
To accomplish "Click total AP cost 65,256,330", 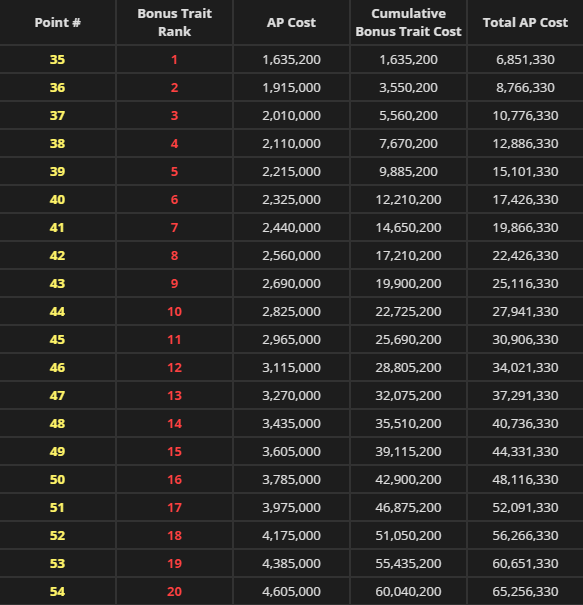I will tap(525, 591).
